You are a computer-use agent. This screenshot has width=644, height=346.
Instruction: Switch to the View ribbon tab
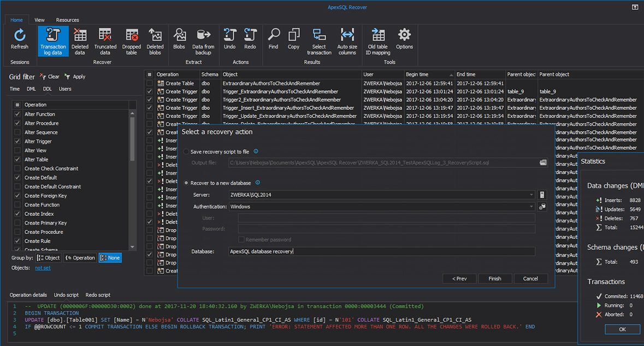point(39,20)
